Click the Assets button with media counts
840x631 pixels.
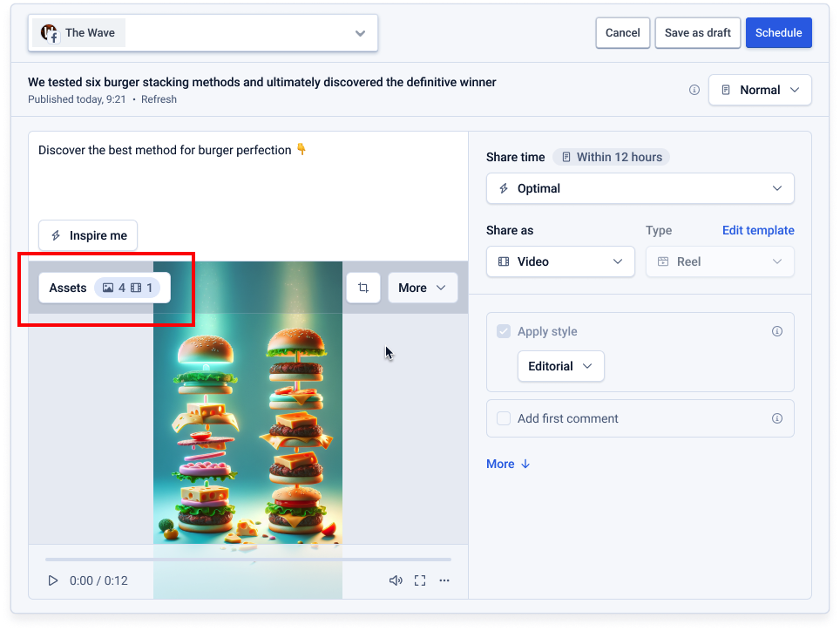[105, 288]
